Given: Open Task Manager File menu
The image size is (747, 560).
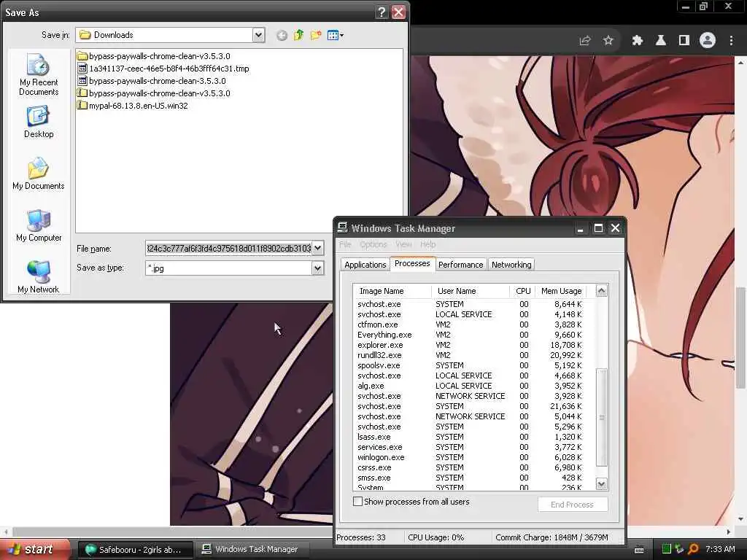Looking at the screenshot, I should [x=345, y=244].
